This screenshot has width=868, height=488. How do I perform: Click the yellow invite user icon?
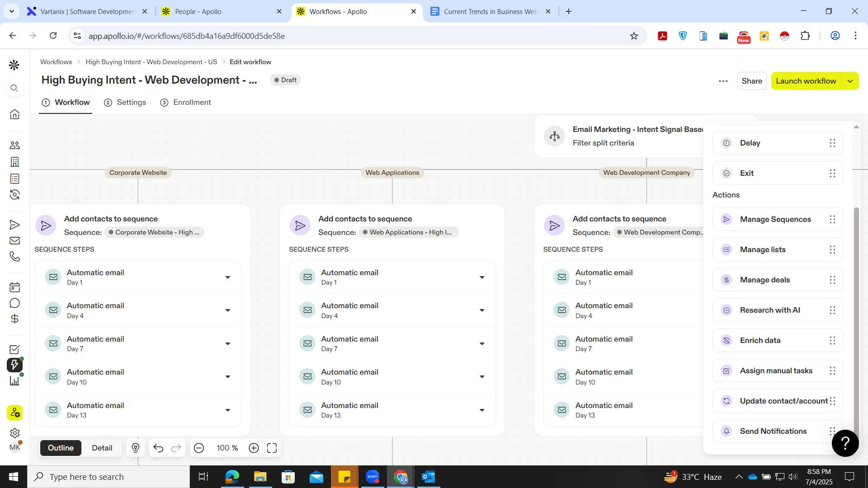[x=14, y=413]
